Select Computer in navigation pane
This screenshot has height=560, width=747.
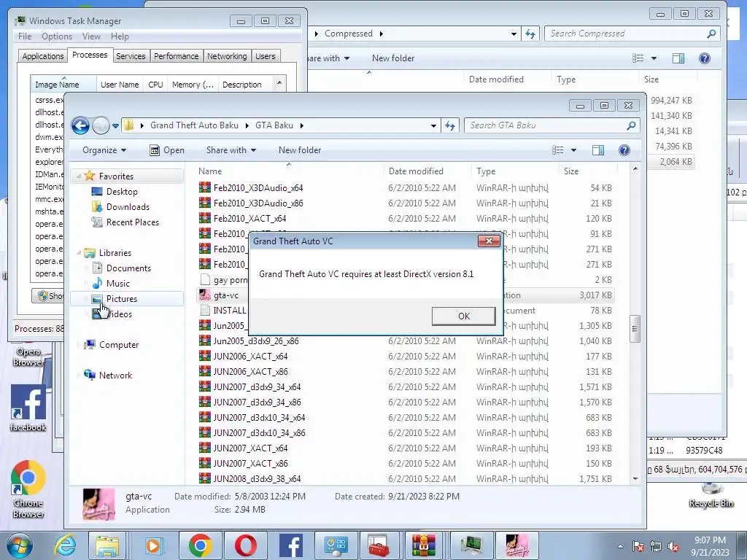click(119, 345)
